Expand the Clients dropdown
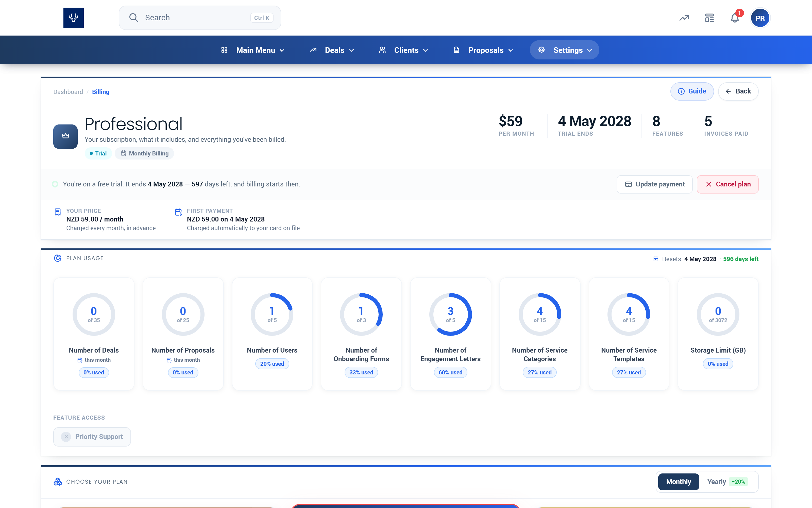This screenshot has height=508, width=812. (x=404, y=50)
